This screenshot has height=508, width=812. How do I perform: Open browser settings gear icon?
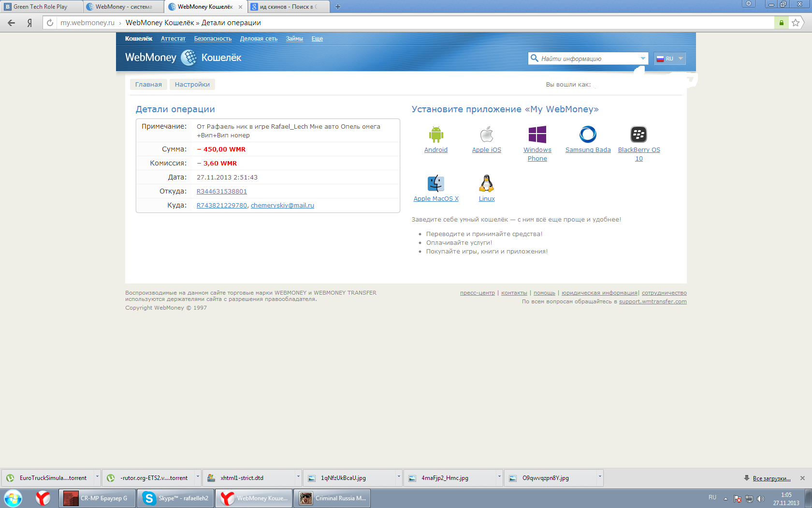click(749, 4)
